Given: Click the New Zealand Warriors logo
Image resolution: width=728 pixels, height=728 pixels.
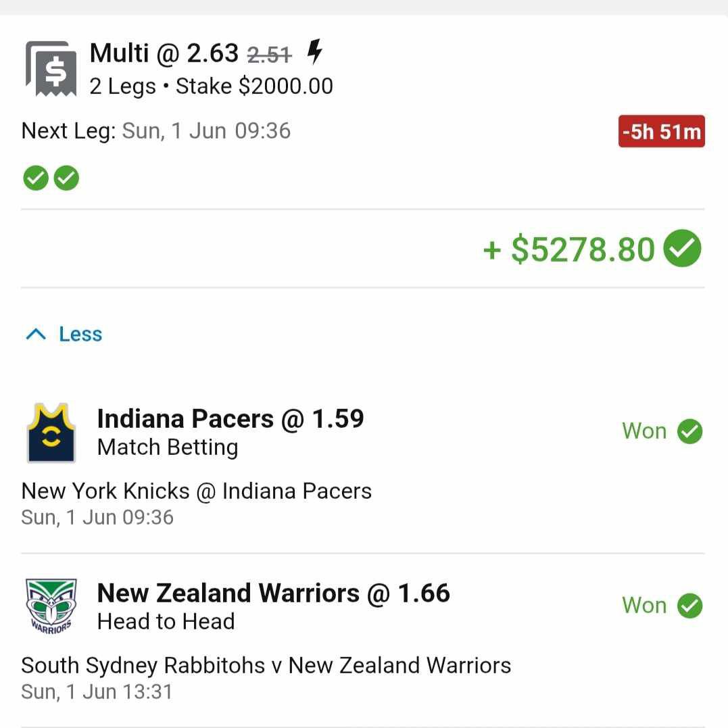Looking at the screenshot, I should tap(51, 606).
